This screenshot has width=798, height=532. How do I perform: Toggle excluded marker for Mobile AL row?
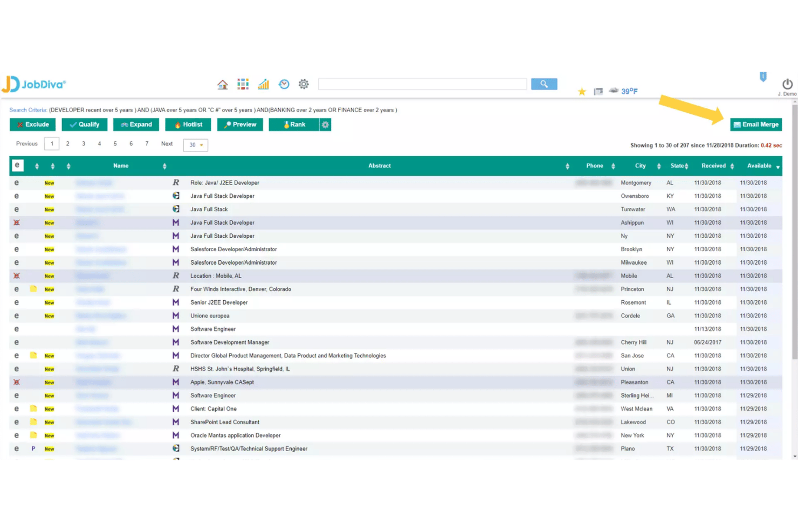17,275
